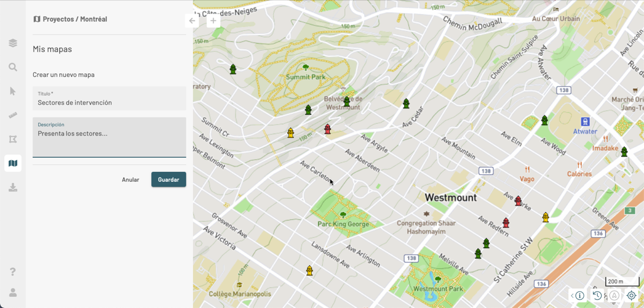
Task: Activate the ruler measurement tool
Action: click(13, 115)
